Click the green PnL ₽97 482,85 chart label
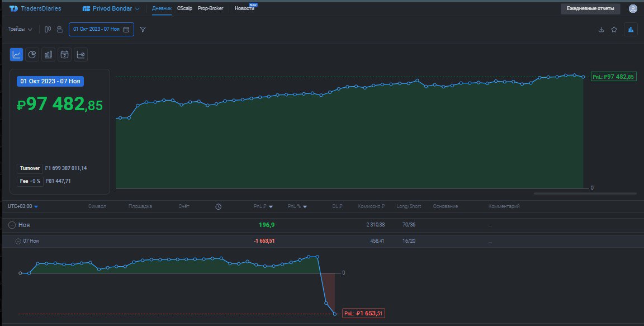 [x=613, y=77]
